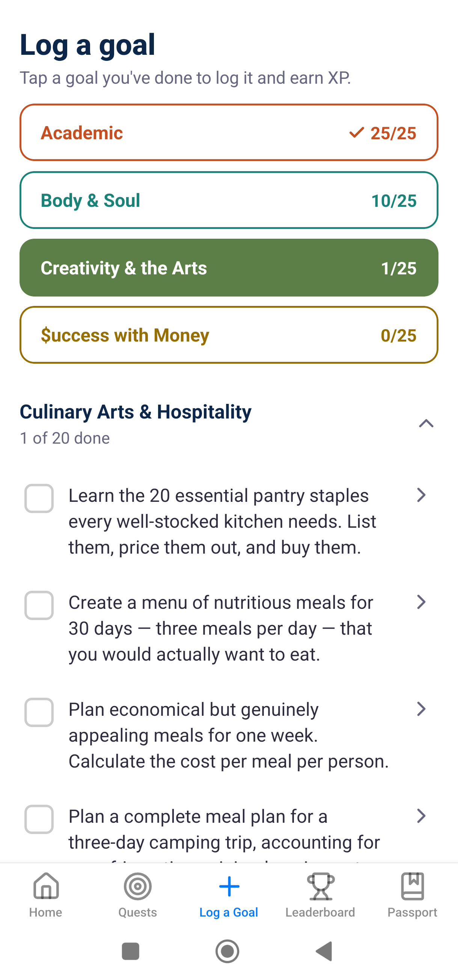Viewport: 458px width, 980px height.
Task: Tap the Android back triangle button
Action: tap(324, 951)
